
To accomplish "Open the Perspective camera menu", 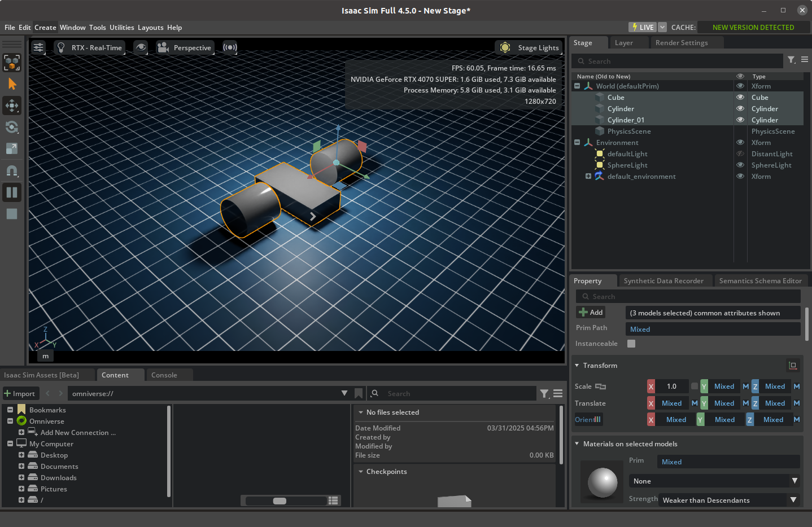I will click(185, 47).
